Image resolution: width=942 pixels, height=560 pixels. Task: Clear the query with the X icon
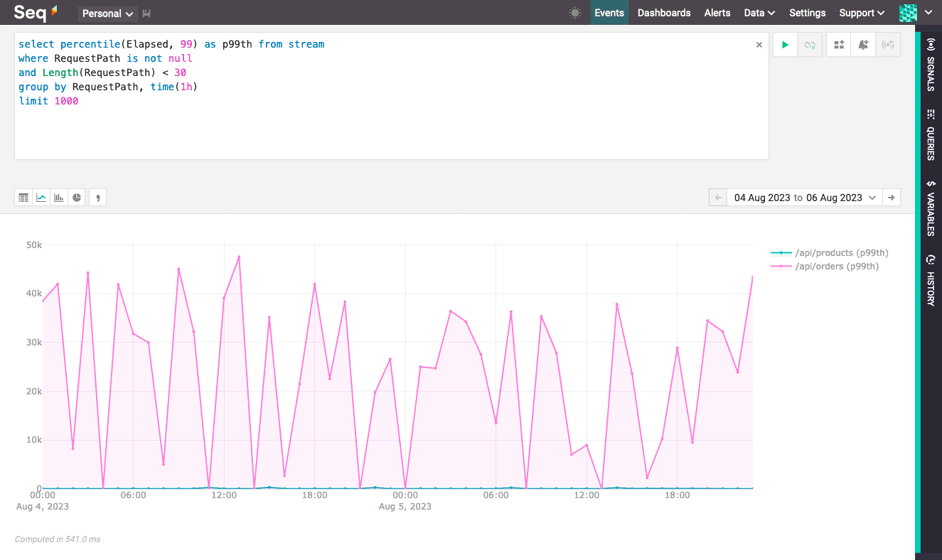[x=759, y=45]
